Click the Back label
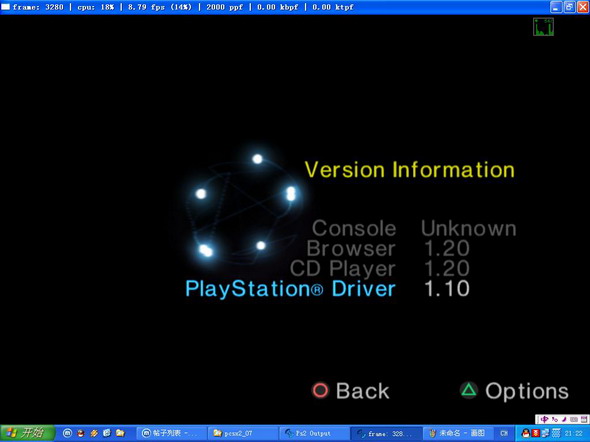The height and width of the screenshot is (442, 590). pyautogui.click(x=362, y=391)
